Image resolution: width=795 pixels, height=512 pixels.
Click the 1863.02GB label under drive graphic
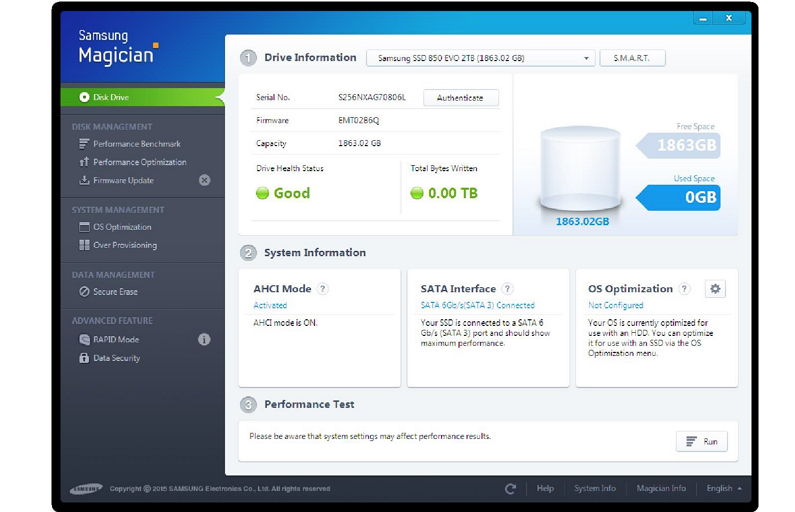582,222
